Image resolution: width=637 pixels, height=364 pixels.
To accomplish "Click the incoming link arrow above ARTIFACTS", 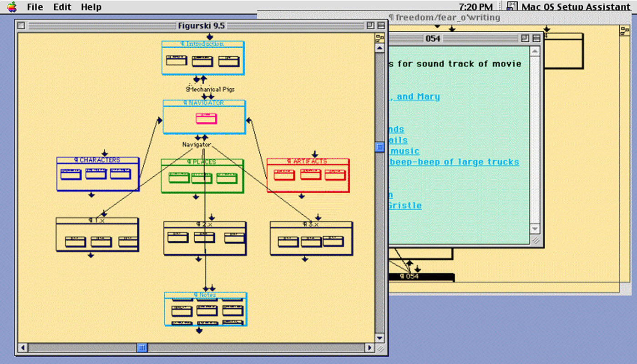I will tap(314, 154).
